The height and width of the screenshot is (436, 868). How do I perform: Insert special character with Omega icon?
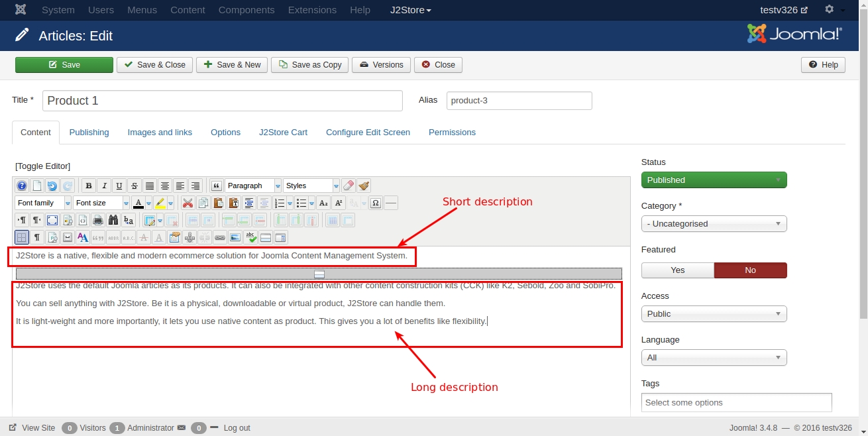tap(376, 203)
